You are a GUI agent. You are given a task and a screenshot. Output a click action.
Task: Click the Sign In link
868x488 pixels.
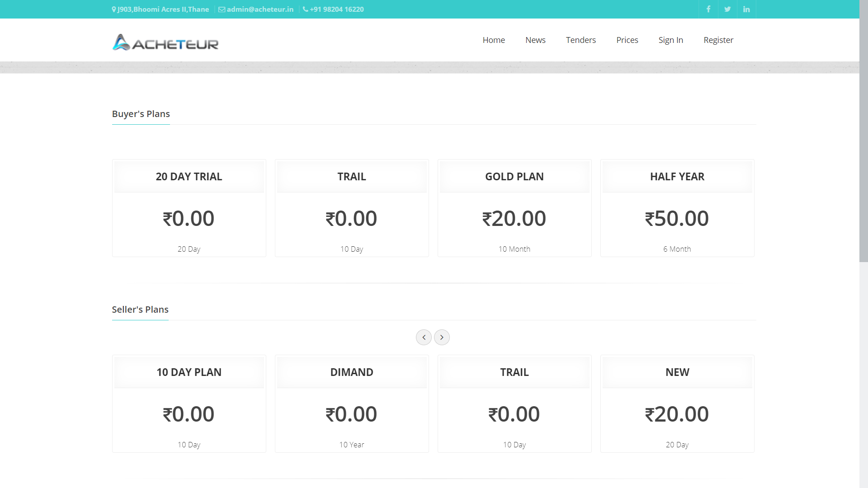click(670, 40)
